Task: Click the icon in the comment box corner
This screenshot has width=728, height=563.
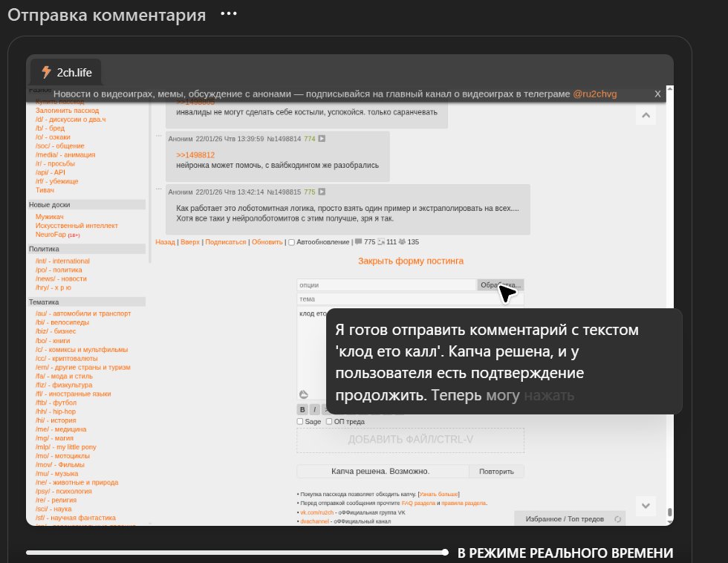Action: (304, 394)
